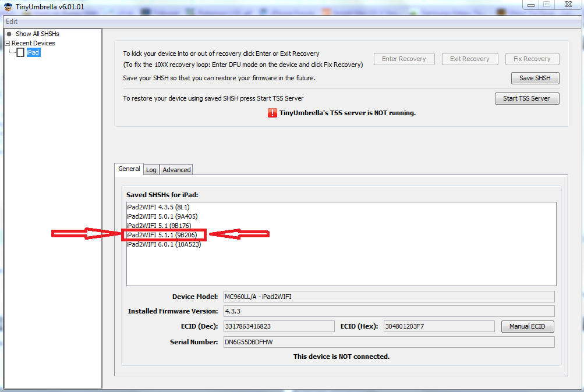
Task: Save SHSH blobs with Save SHSH button
Action: [x=535, y=78]
